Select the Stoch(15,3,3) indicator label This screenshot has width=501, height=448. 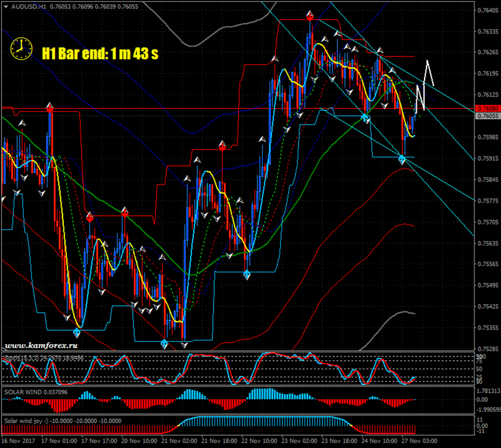coord(44,358)
